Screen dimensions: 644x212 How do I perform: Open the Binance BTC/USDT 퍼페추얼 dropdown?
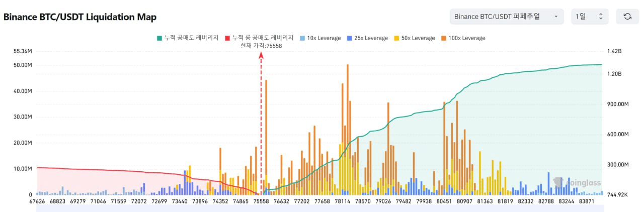(x=507, y=17)
